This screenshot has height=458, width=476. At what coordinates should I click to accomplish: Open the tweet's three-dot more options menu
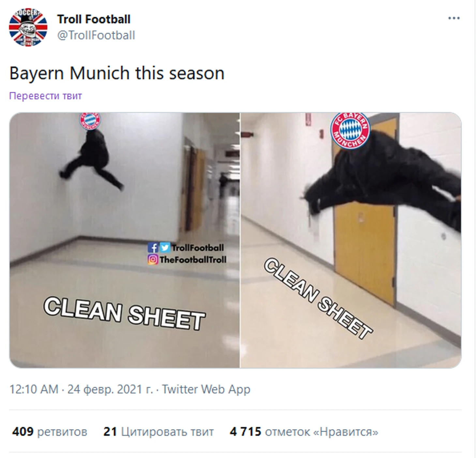(x=454, y=18)
